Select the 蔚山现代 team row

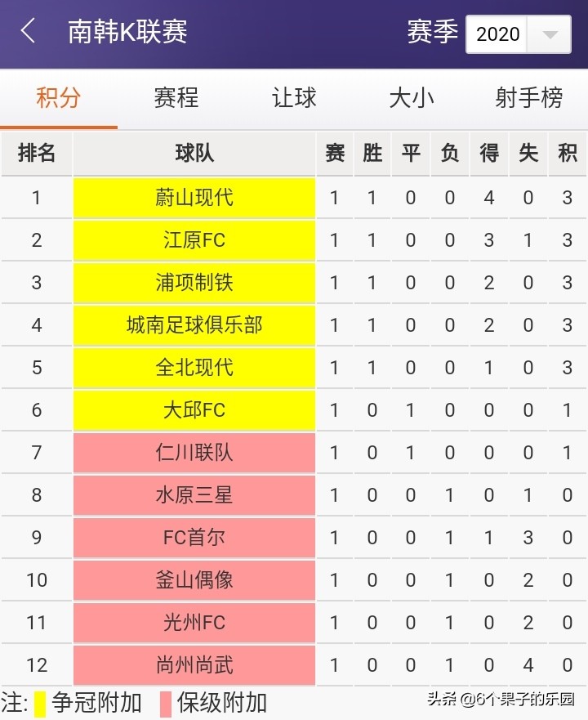(x=193, y=198)
